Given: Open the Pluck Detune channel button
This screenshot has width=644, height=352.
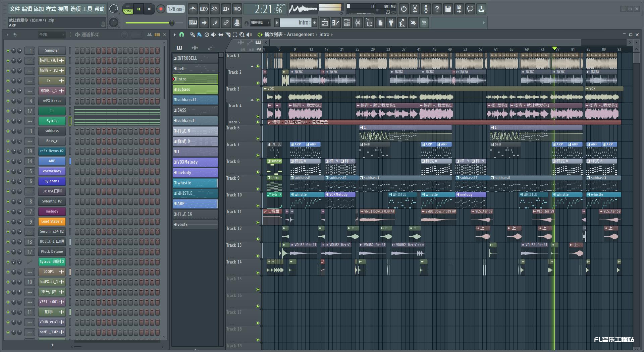Looking at the screenshot, I should click(52, 252).
